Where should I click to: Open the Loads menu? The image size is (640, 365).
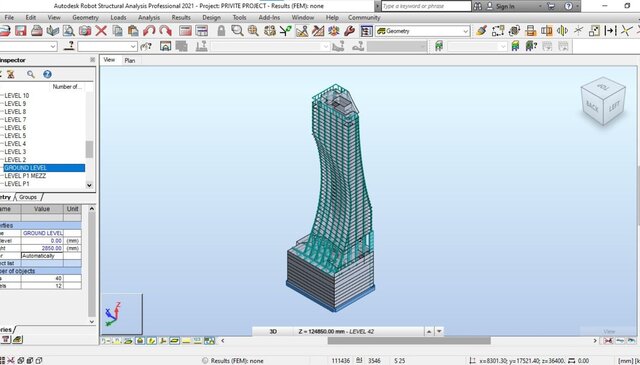[118, 18]
